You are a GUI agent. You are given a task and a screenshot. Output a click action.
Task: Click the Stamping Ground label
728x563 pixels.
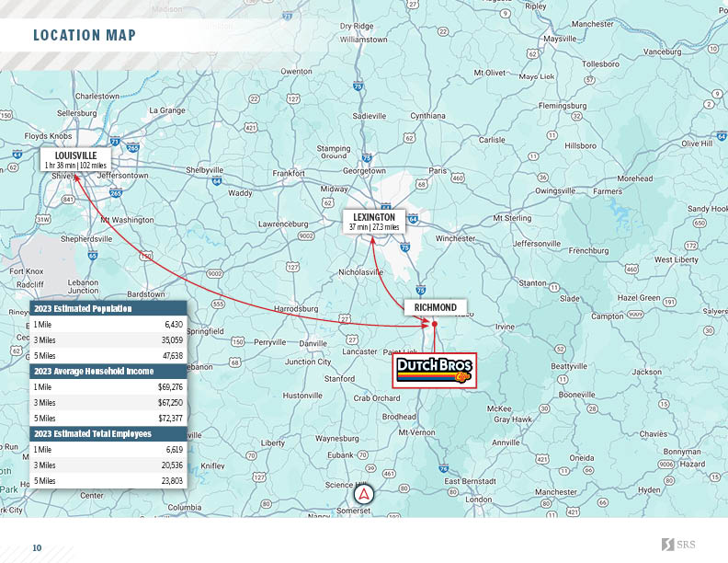334,152
